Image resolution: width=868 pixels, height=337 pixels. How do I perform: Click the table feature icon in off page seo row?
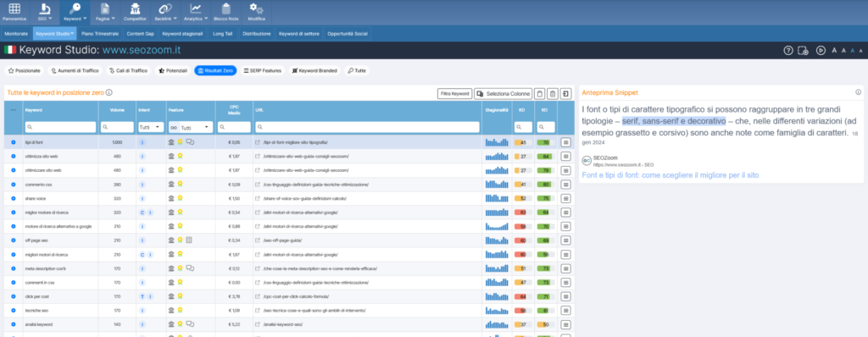[189, 240]
